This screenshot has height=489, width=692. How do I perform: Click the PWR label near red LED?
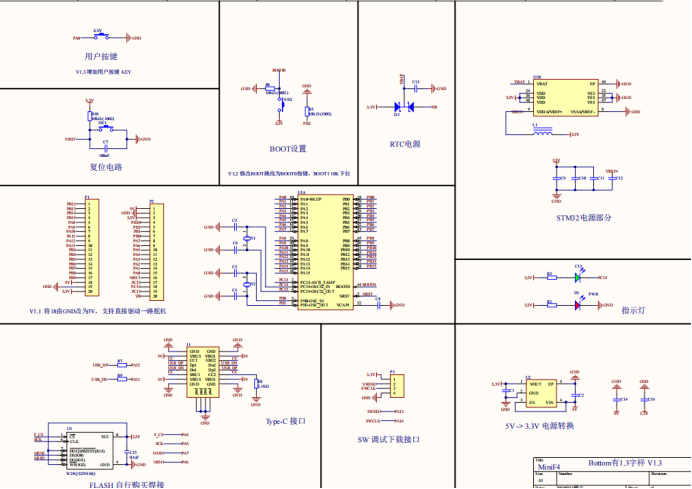click(x=593, y=294)
